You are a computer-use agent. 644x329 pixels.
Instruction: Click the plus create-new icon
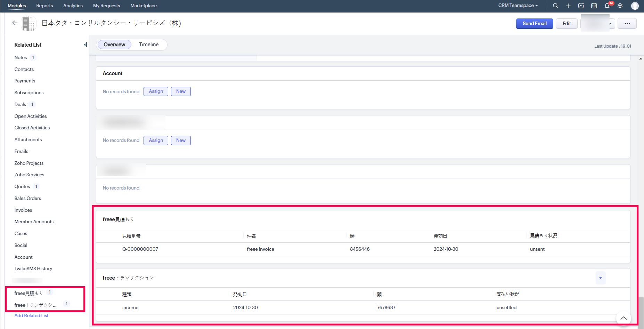(x=568, y=6)
